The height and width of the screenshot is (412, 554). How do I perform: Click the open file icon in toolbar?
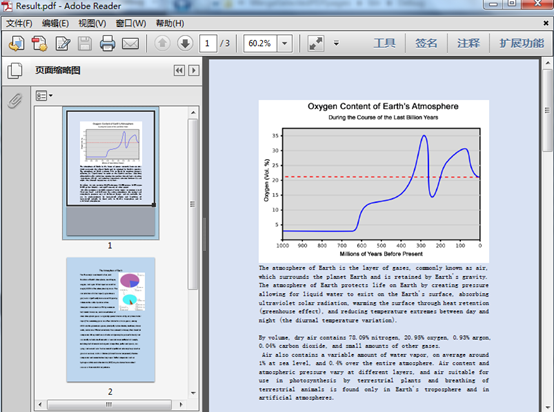coord(16,43)
